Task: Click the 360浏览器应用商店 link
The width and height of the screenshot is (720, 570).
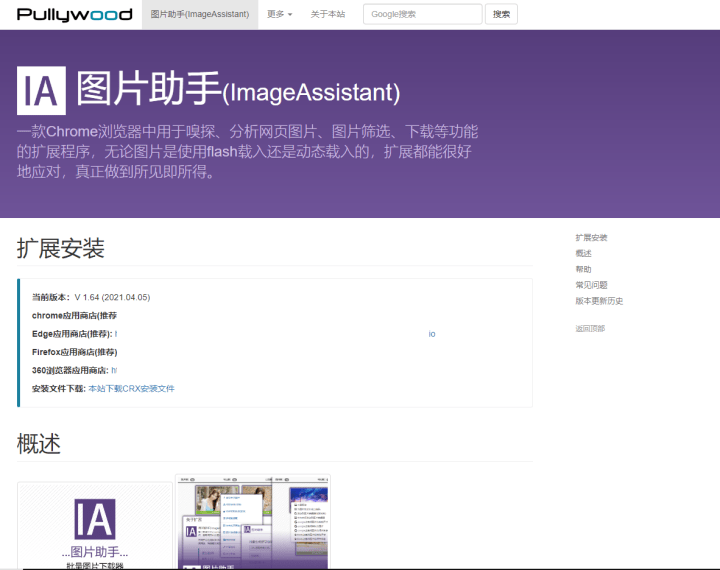Action: [114, 370]
